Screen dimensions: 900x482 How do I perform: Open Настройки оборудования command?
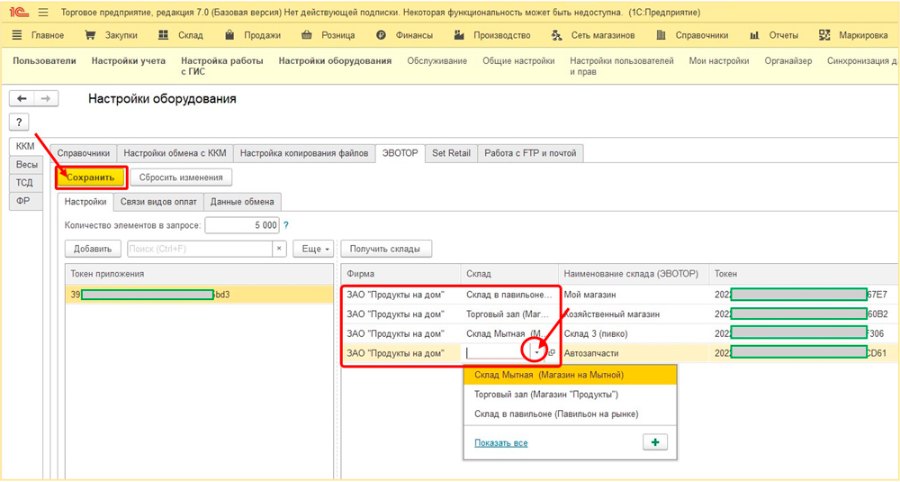pyautogui.click(x=335, y=61)
